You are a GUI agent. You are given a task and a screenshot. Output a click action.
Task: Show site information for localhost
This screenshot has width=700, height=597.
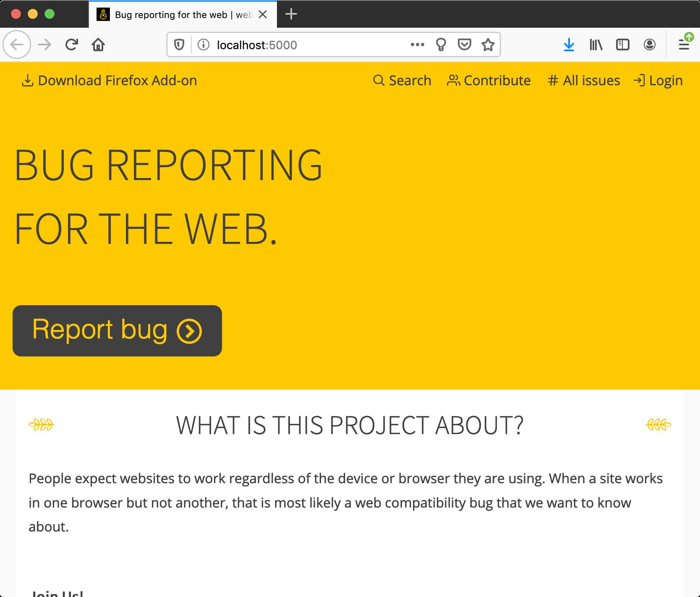coord(204,45)
